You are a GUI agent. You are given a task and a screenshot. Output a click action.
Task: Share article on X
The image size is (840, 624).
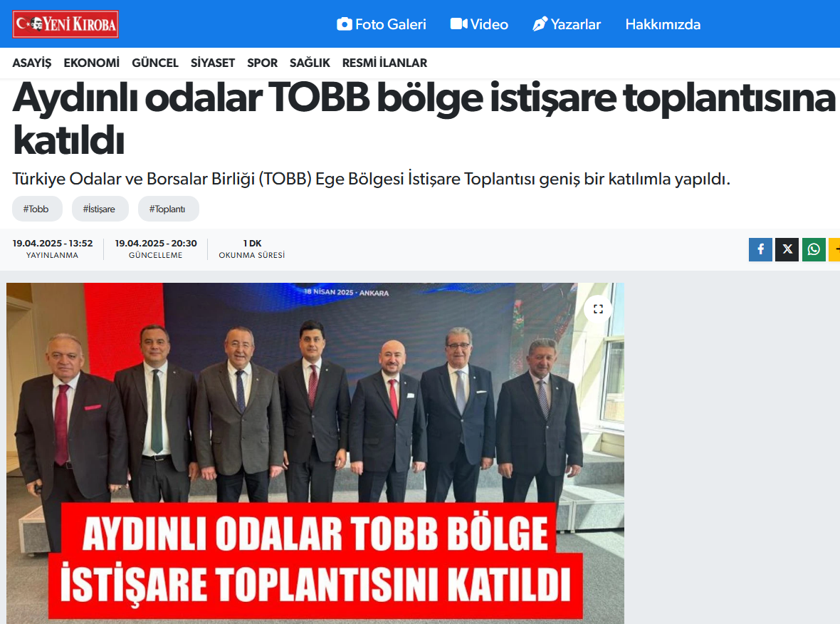787,249
